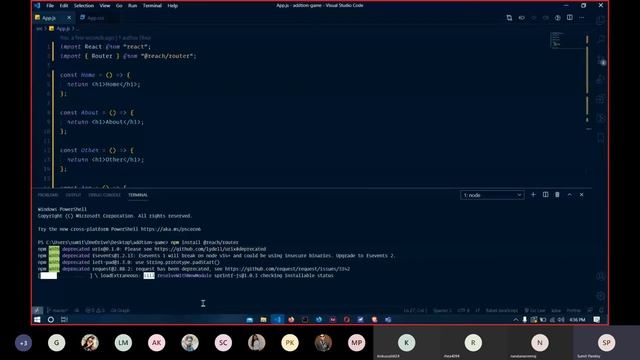Click the Cortana circle on taskbar
This screenshot has height=360, width=640.
[51, 320]
